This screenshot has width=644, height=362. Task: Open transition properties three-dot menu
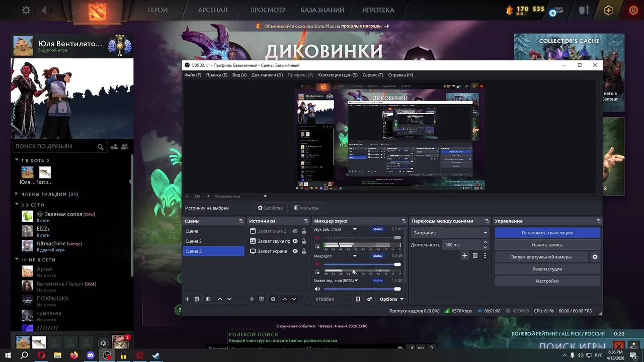(x=485, y=255)
